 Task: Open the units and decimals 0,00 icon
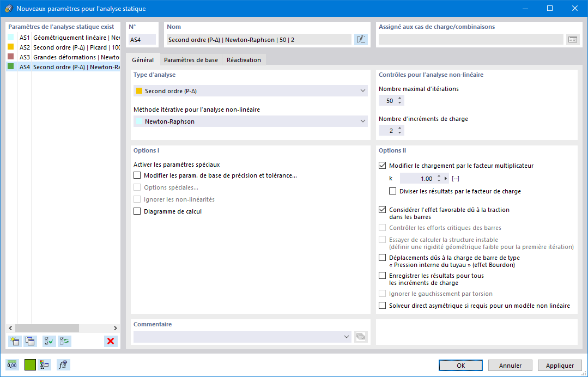coord(12,364)
